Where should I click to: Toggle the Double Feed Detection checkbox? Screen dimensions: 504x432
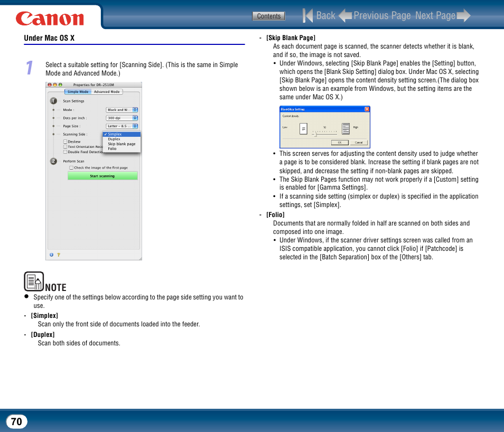66,152
